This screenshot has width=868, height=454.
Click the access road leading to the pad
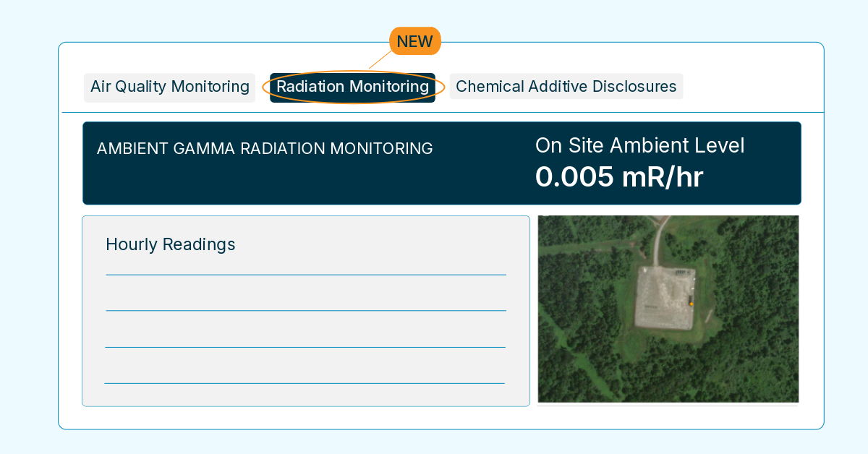658,241
